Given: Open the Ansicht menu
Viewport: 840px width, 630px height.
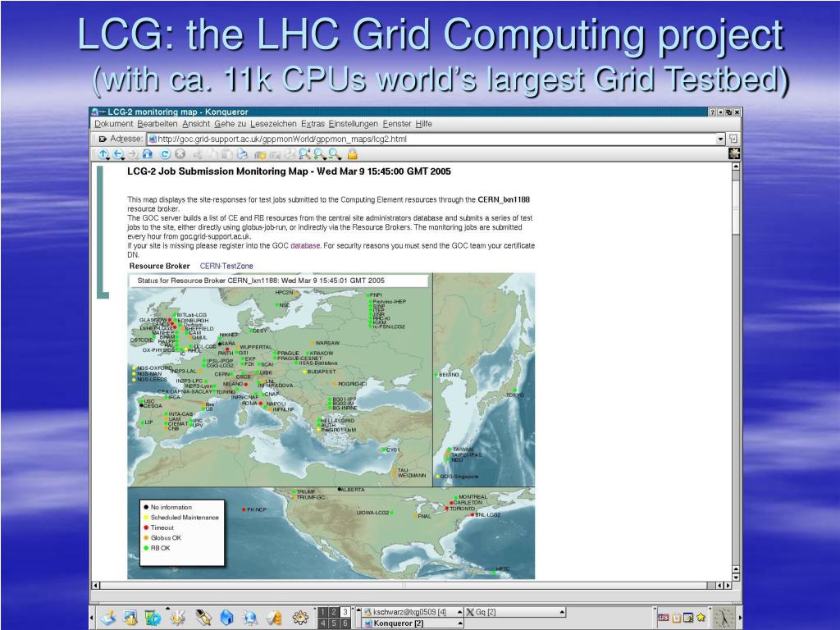Looking at the screenshot, I should (196, 124).
